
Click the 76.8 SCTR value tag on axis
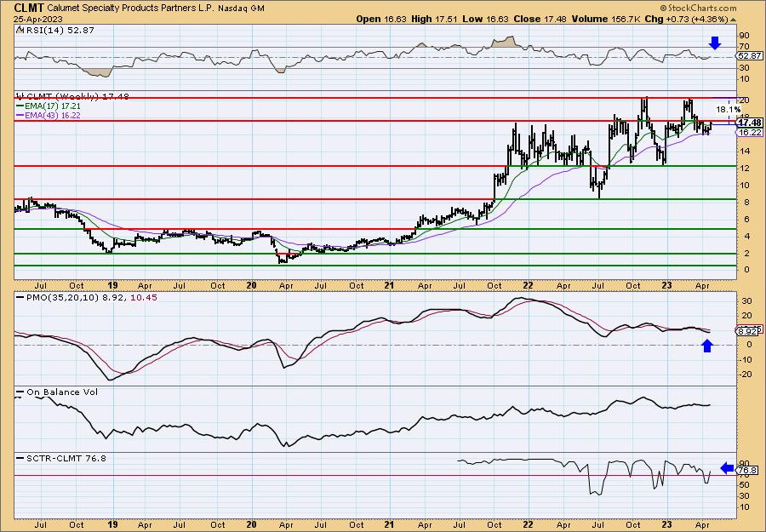pos(749,470)
